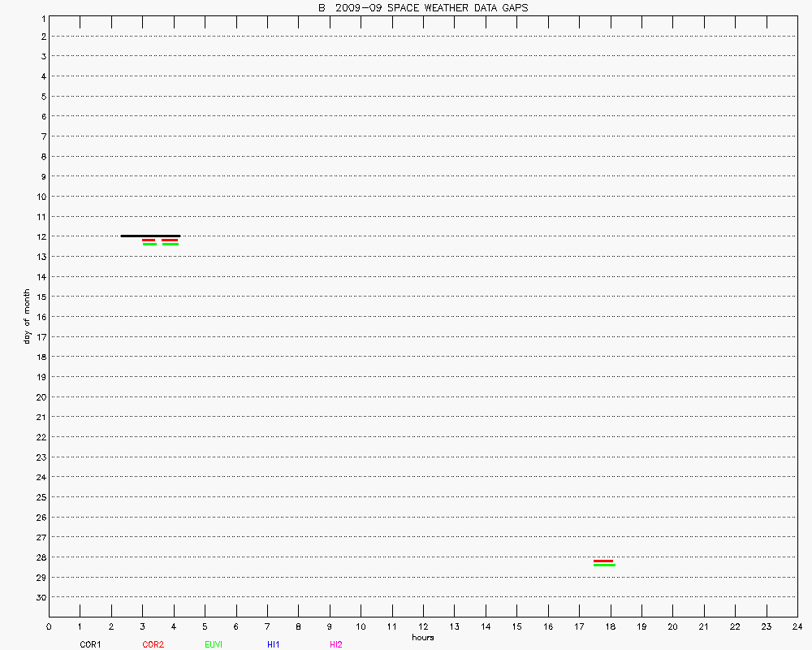Click the COR1 legend label

pyautogui.click(x=90, y=644)
